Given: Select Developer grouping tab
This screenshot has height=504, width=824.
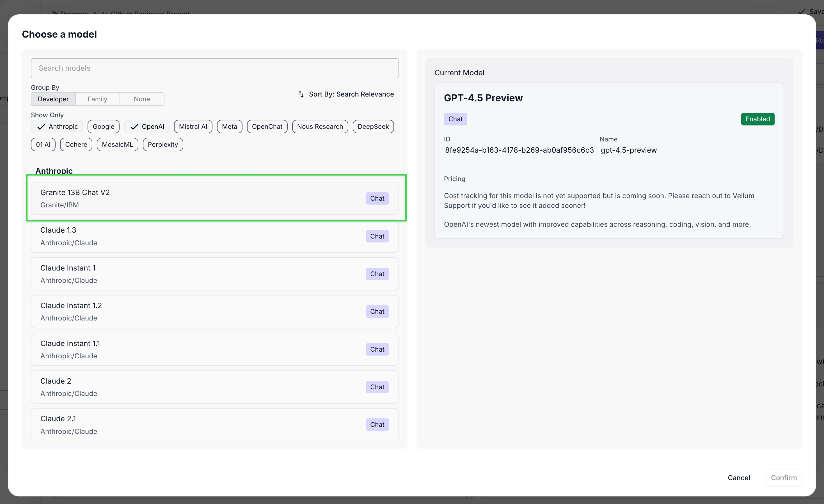Looking at the screenshot, I should tap(53, 99).
